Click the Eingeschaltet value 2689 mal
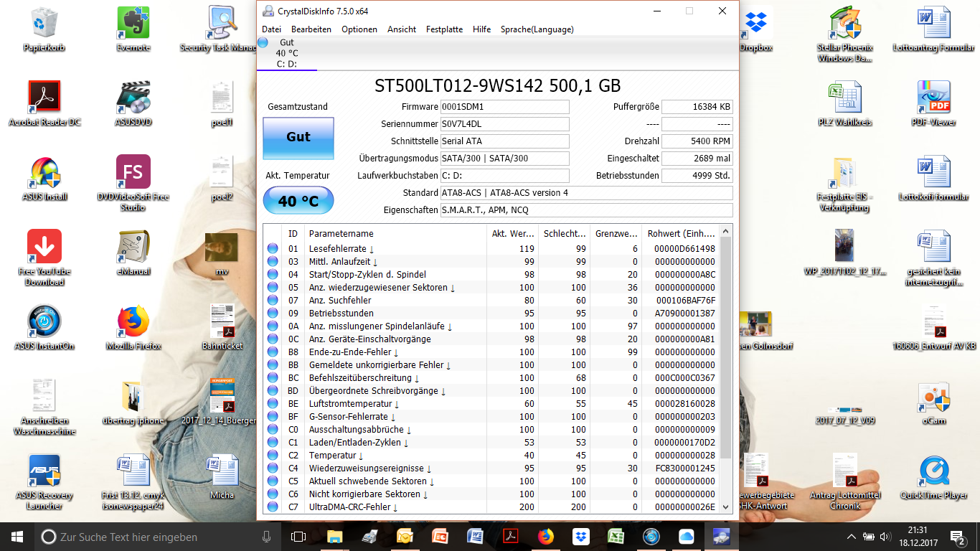The width and height of the screenshot is (980, 551). click(697, 159)
